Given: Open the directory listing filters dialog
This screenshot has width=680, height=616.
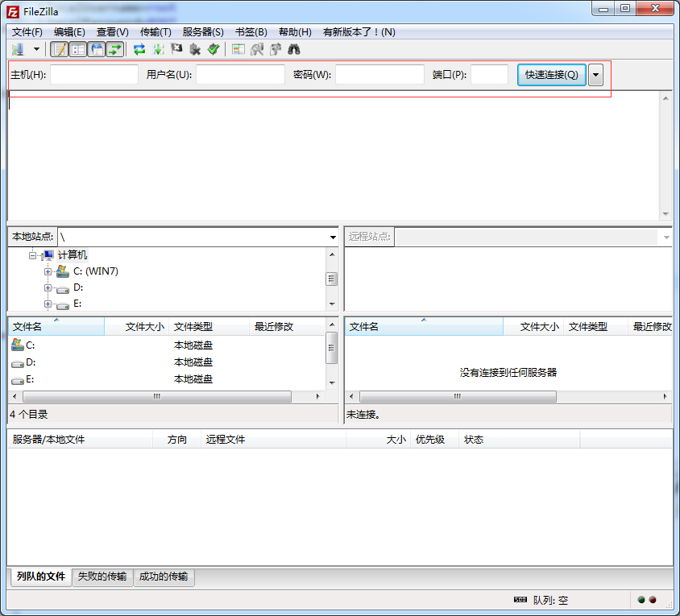Looking at the screenshot, I should pos(238,49).
